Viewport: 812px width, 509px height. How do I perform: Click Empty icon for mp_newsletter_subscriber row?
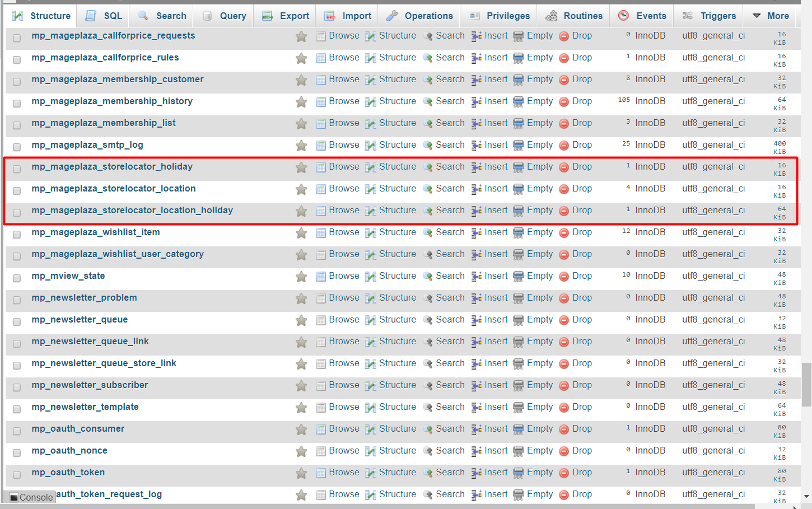[519, 386]
